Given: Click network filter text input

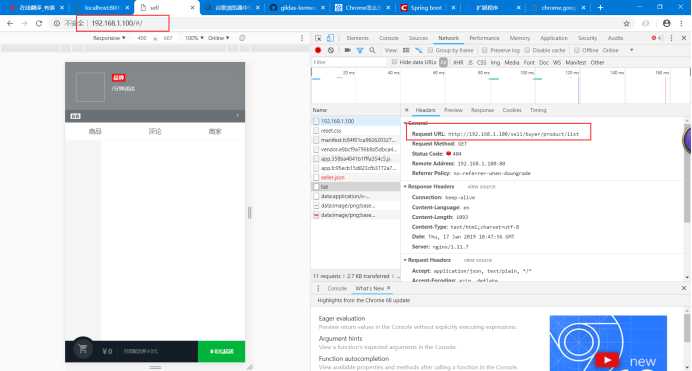Looking at the screenshot, I should point(349,63).
